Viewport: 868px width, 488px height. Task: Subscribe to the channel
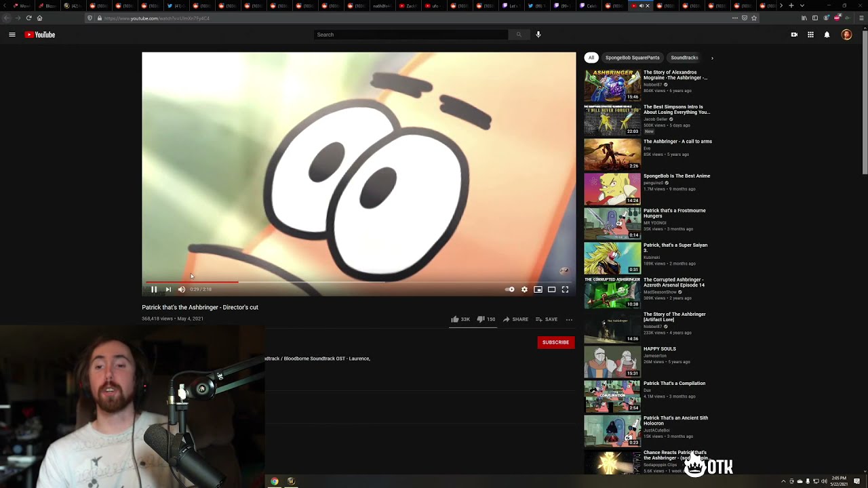(555, 342)
